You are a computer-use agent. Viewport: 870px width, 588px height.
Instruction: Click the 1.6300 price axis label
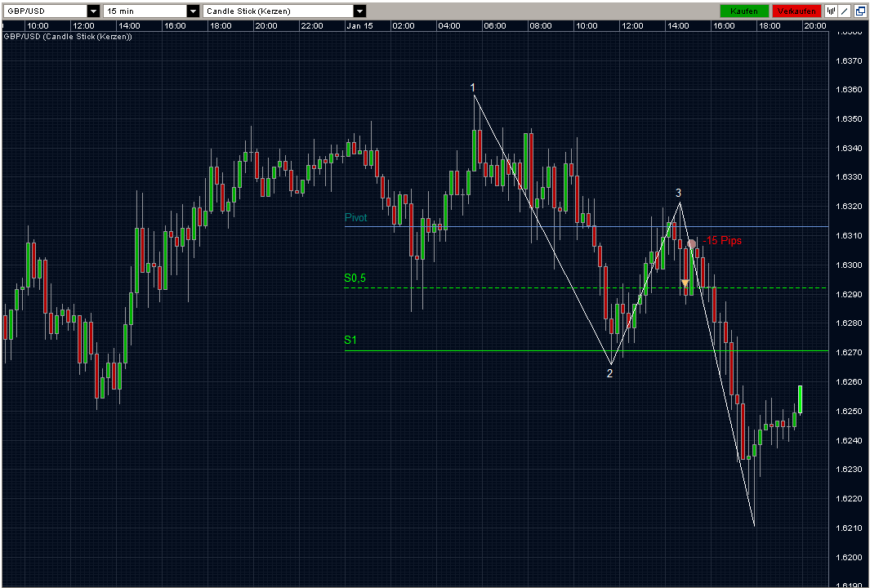(849, 265)
